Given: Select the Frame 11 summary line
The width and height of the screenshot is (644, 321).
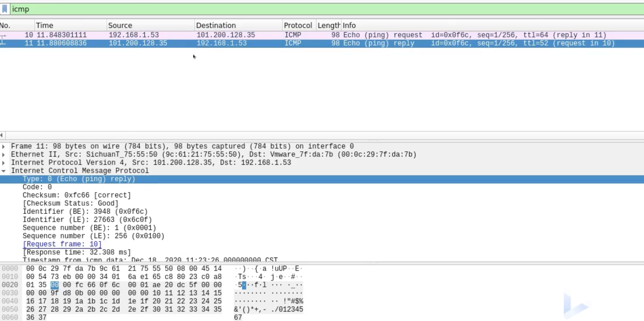Looking at the screenshot, I should pos(182,147).
